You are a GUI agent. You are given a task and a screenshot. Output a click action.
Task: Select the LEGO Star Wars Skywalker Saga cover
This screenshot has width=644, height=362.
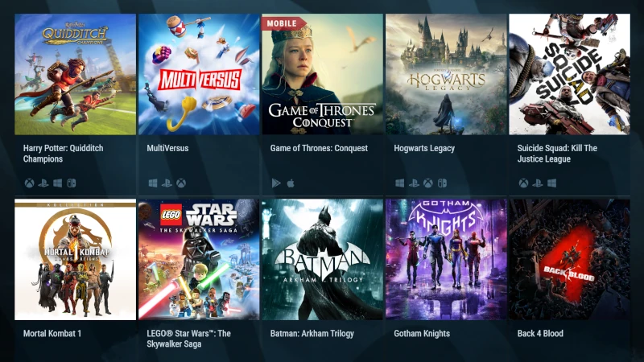[x=199, y=259]
